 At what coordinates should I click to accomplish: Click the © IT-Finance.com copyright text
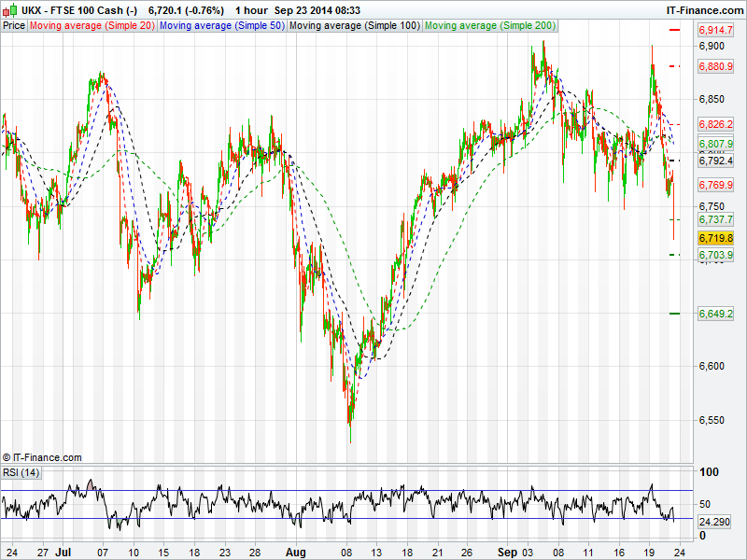[x=42, y=457]
